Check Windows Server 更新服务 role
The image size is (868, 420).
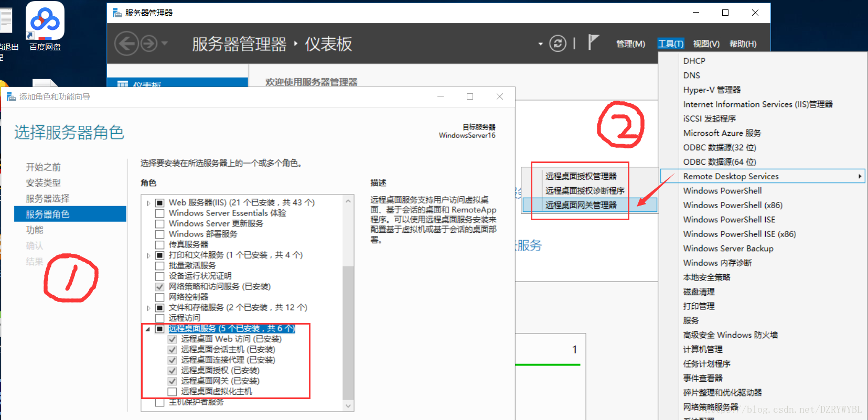pyautogui.click(x=160, y=223)
